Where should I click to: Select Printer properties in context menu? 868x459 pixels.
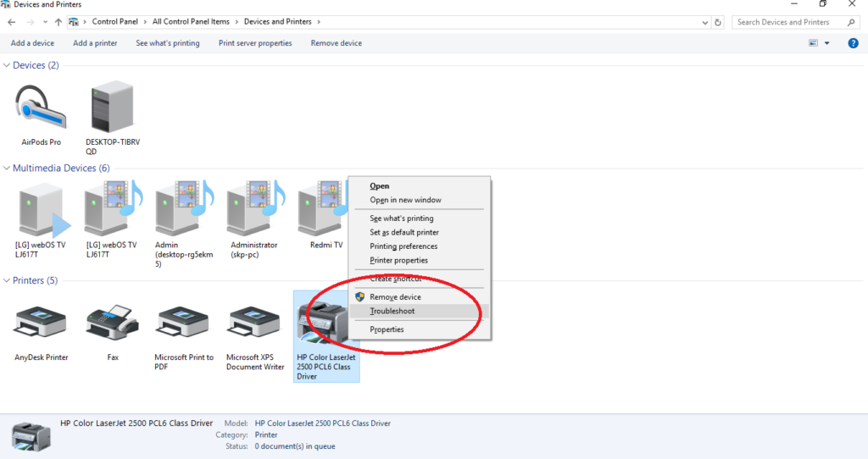click(x=398, y=260)
